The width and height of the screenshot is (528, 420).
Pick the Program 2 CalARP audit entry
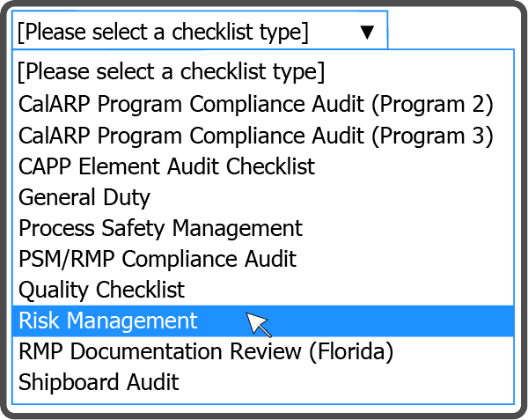255,105
